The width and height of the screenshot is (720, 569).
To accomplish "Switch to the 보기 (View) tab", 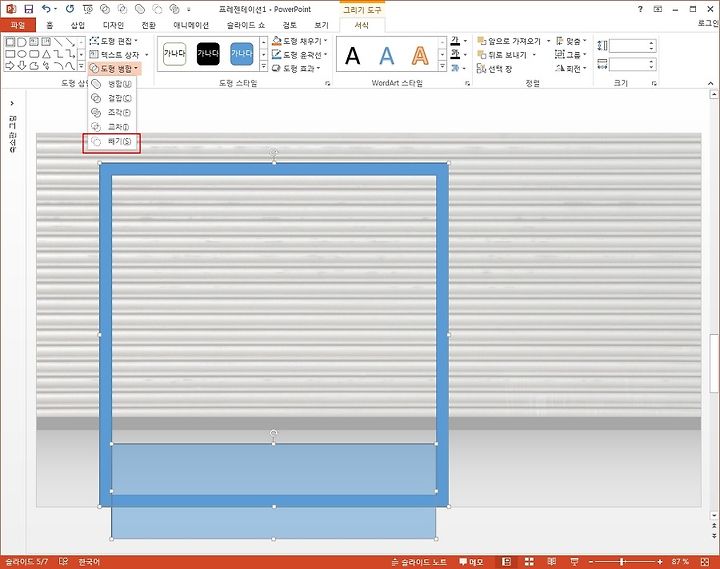I will pyautogui.click(x=321, y=25).
